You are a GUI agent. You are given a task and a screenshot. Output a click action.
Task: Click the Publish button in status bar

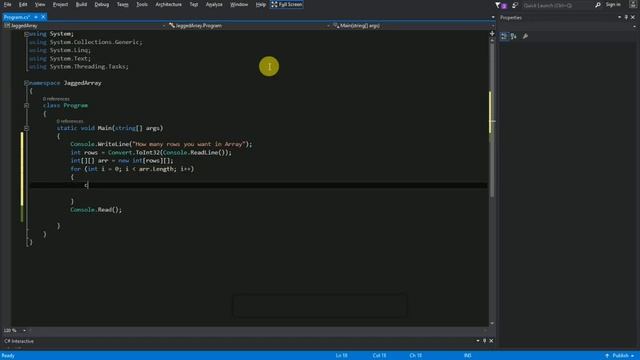[x=620, y=356]
